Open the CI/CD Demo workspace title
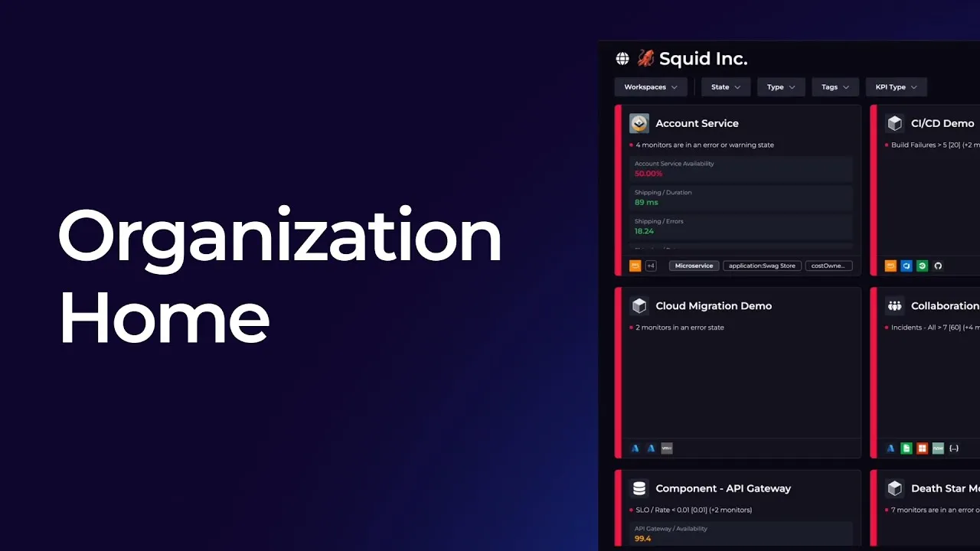 (942, 123)
